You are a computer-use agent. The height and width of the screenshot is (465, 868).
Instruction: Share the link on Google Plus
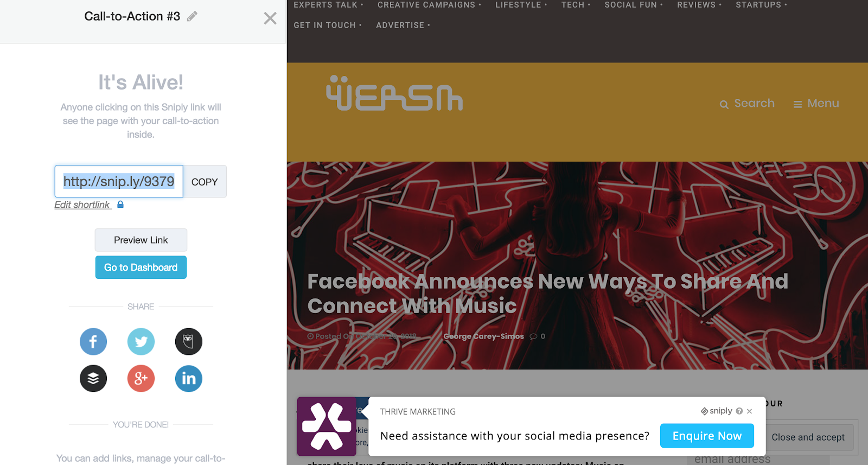141,379
